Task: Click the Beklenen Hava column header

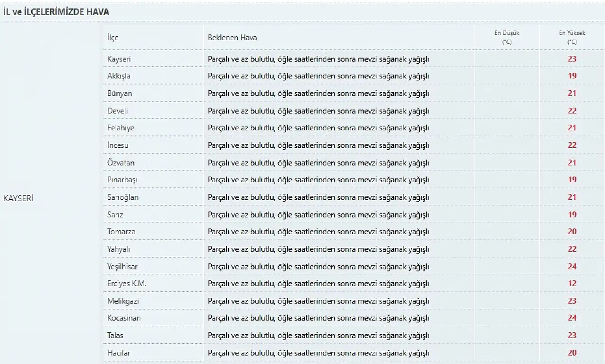Action: pyautogui.click(x=233, y=37)
